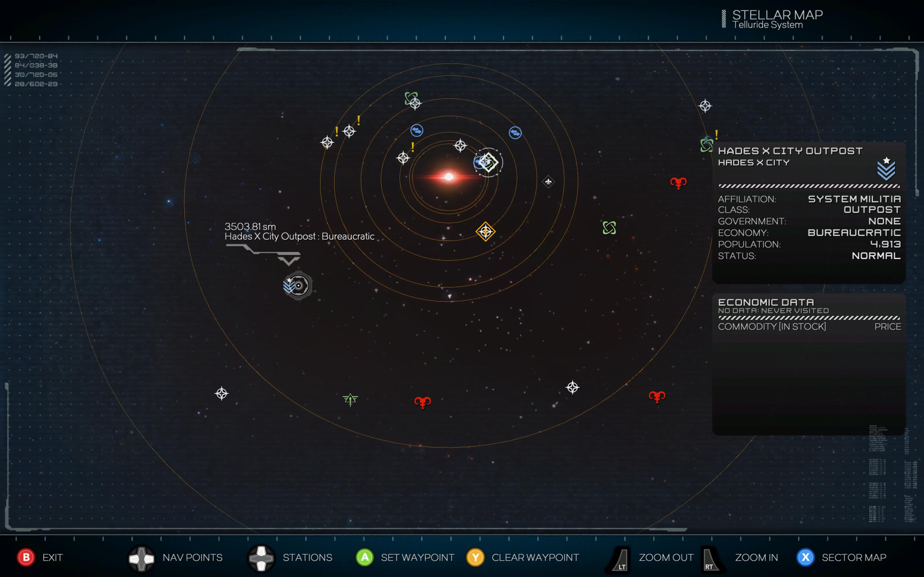Image resolution: width=924 pixels, height=577 pixels.
Task: Expand the Hades X City Outpost info header
Action: click(790, 151)
